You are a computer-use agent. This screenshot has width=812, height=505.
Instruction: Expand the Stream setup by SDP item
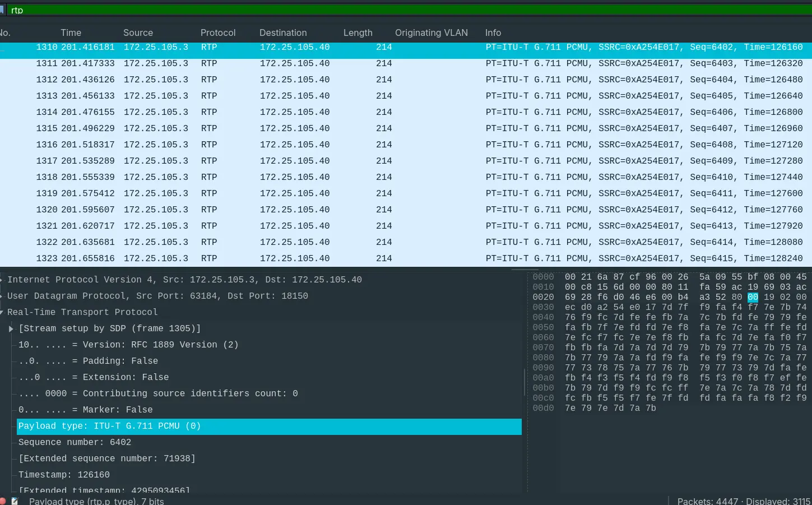(x=11, y=328)
